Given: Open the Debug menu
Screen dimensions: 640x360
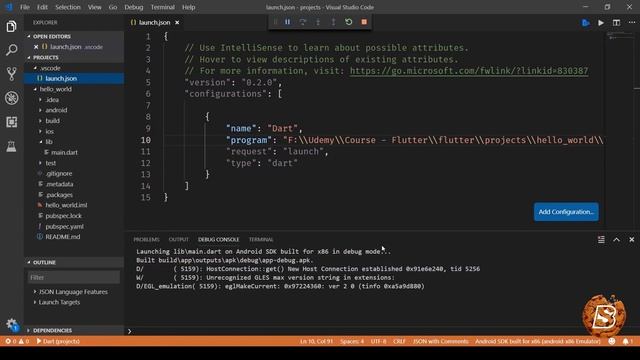Looking at the screenshot, I should pyautogui.click(x=133, y=7).
